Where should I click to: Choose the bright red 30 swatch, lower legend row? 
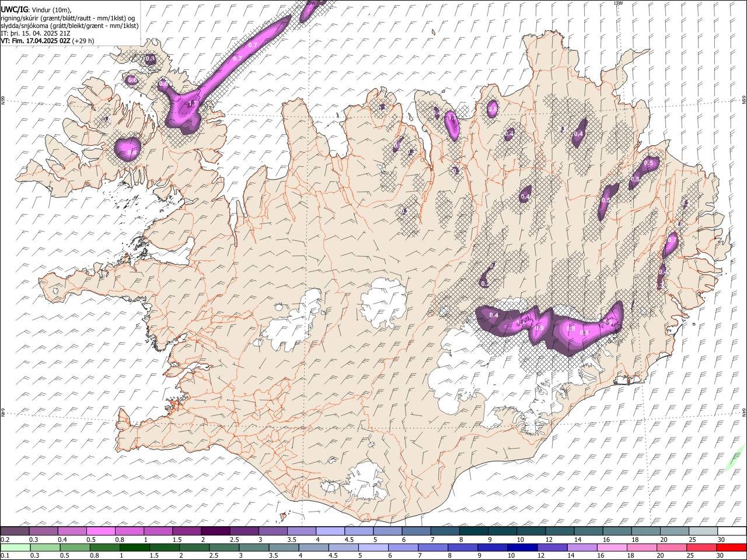732,547
